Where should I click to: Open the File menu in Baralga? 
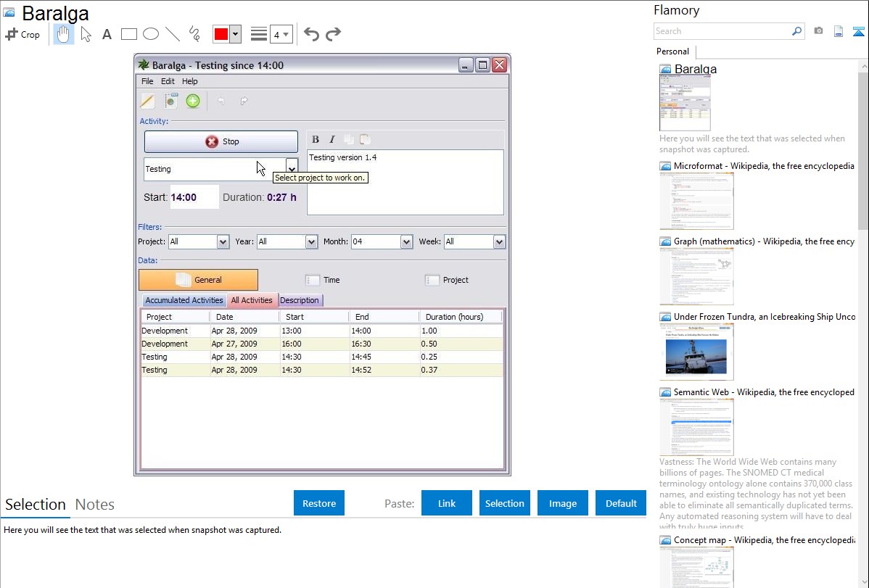[147, 81]
